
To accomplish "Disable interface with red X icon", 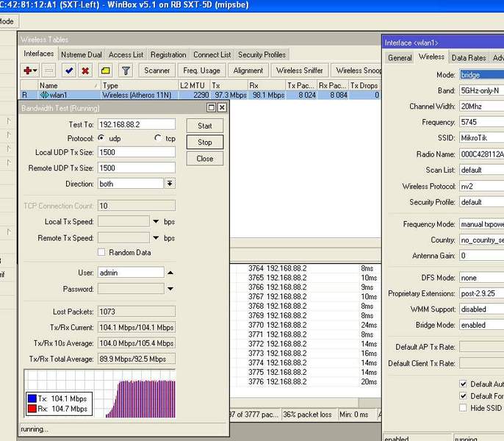I will 85,71.
